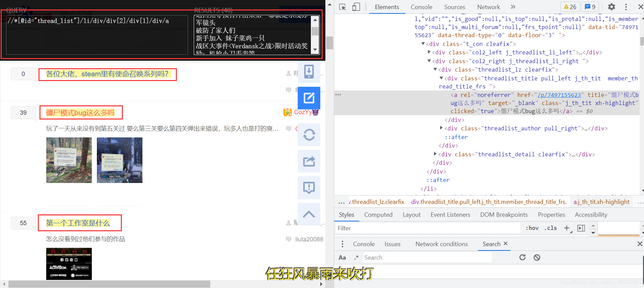Screen dimensions: 644x288
Task: Expand the threadlist_author pull_right div
Action: [x=441, y=128]
